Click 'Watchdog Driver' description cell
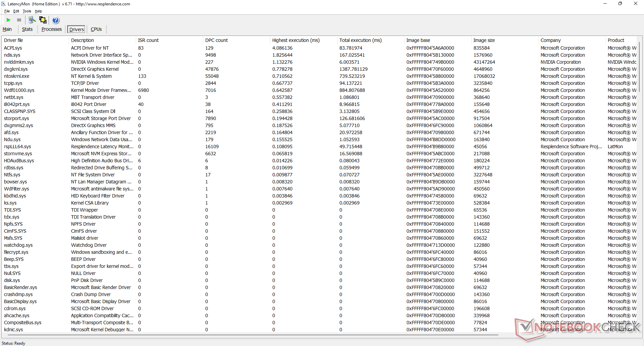644x346 pixels. (89, 245)
